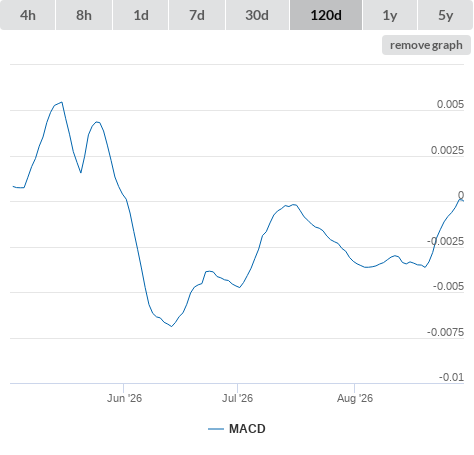The width and height of the screenshot is (474, 455).
Task: Click the MACD line's highest peak
Action: point(62,102)
